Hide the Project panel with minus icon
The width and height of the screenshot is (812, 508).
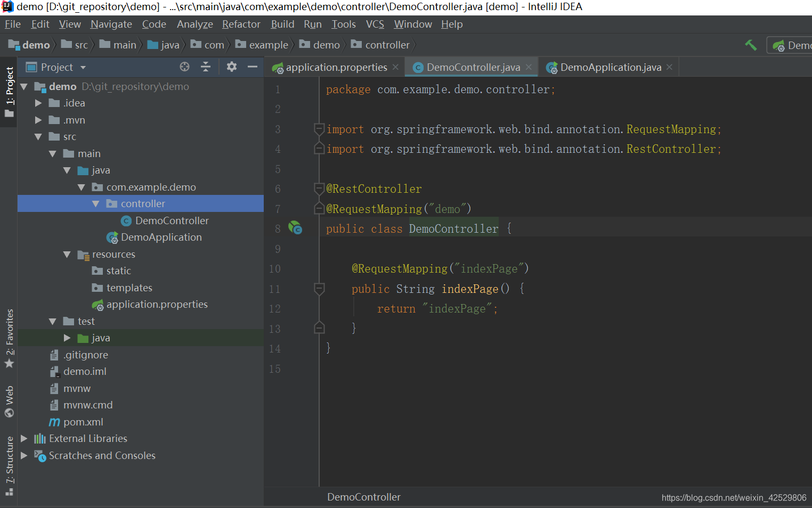[x=253, y=67]
